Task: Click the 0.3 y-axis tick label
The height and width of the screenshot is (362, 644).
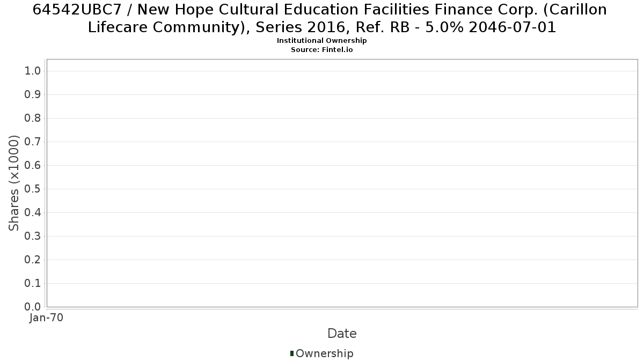Action: pos(33,237)
